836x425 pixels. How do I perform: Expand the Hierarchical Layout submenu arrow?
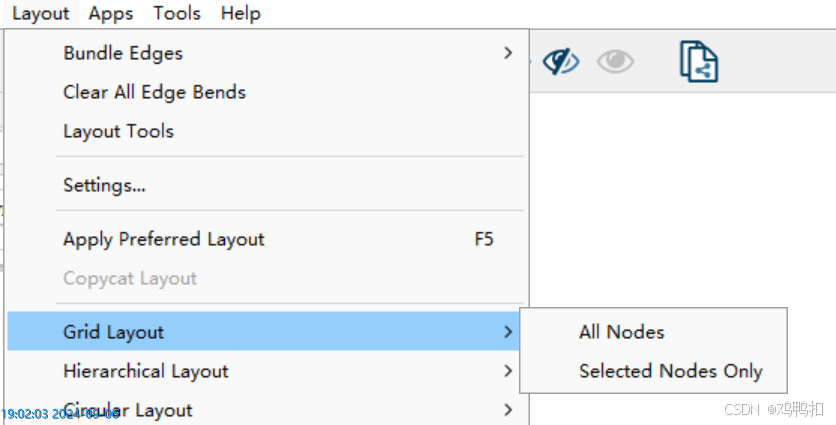click(x=508, y=371)
